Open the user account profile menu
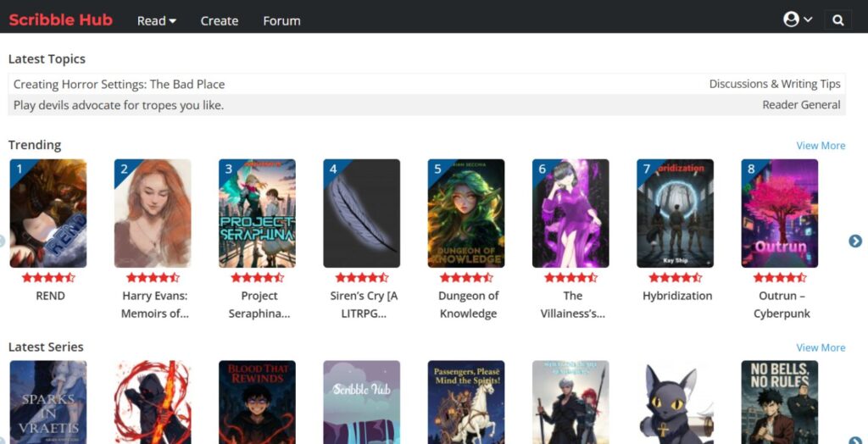This screenshot has width=868, height=444. pos(798,19)
